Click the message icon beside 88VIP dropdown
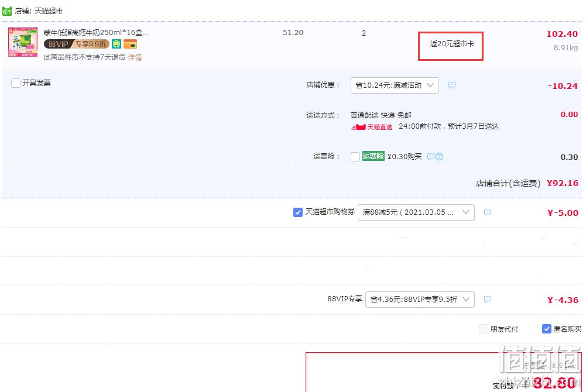Viewport: 586px width, 392px height. [x=487, y=300]
